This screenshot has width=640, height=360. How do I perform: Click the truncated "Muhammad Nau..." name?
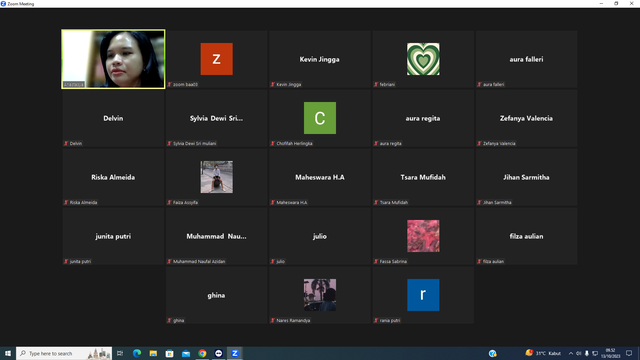[216, 236]
